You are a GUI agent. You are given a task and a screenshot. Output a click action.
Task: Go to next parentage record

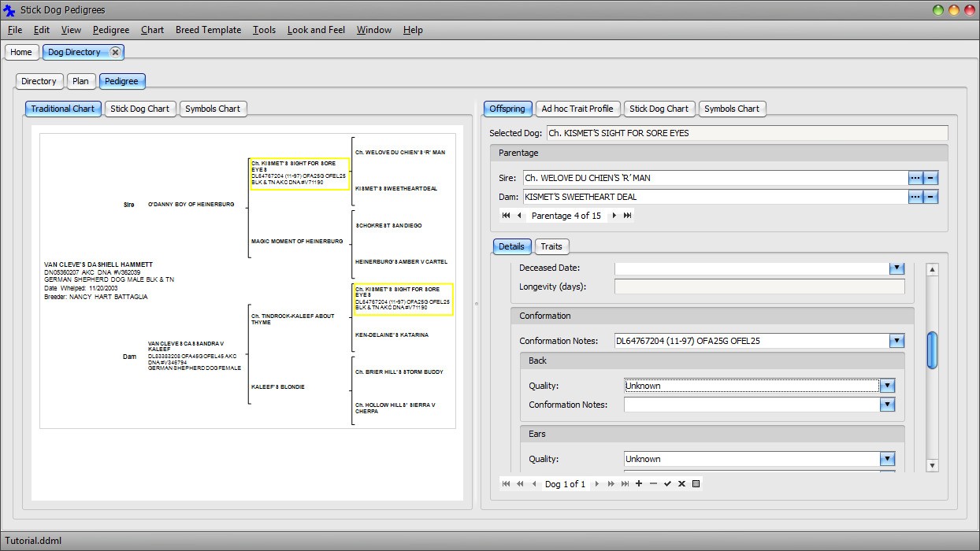[614, 216]
